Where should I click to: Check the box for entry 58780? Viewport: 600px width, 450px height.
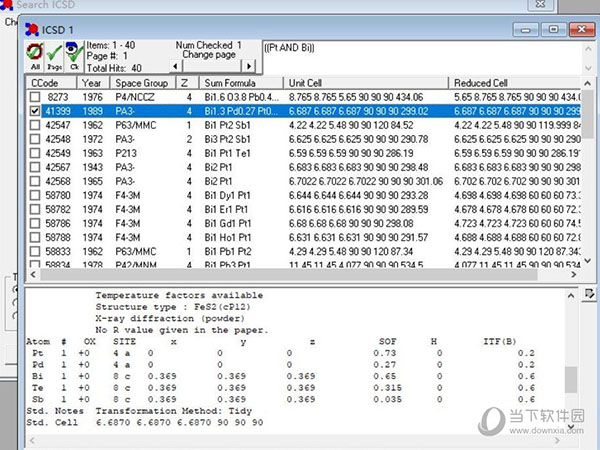(35, 195)
